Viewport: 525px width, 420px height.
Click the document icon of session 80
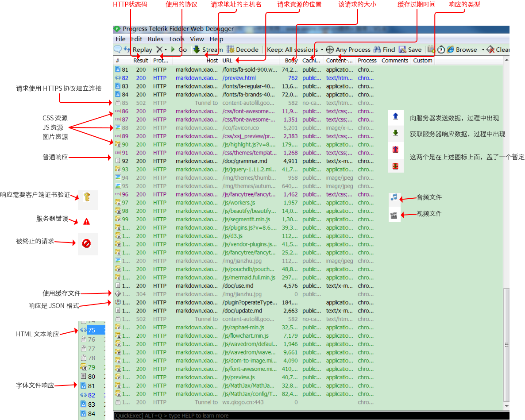click(84, 377)
